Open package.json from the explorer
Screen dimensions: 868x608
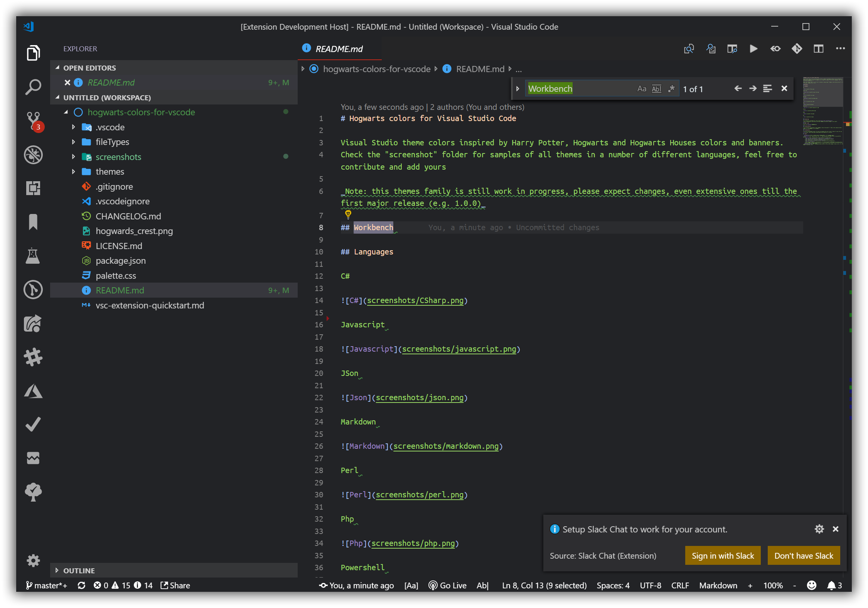[120, 261]
